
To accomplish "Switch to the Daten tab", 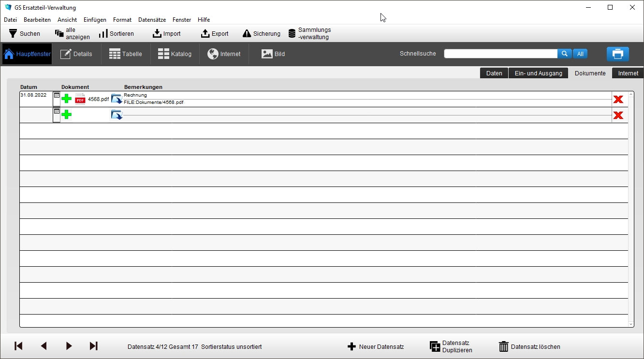I will click(x=494, y=73).
